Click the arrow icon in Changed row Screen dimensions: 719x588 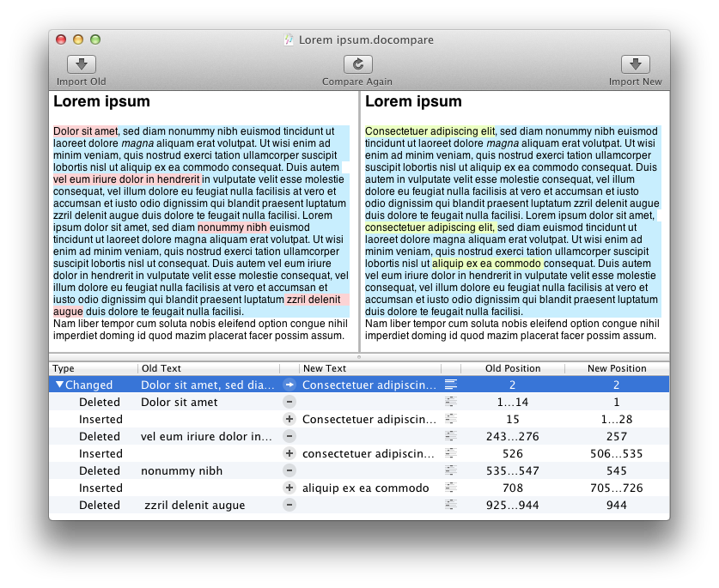click(289, 385)
